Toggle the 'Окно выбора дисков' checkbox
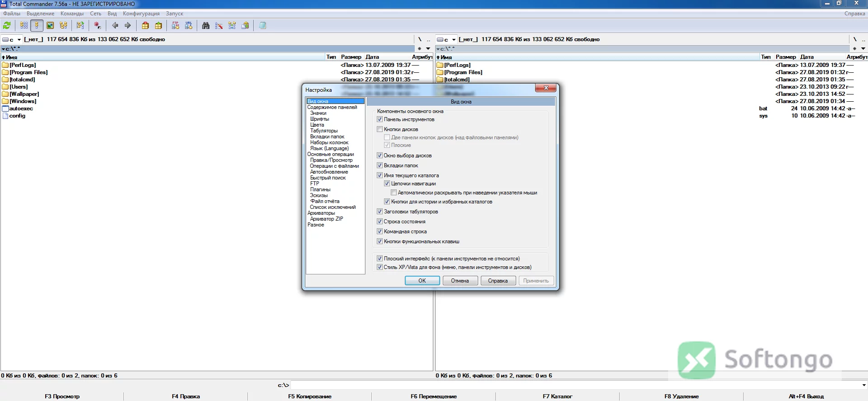The width and height of the screenshot is (868, 401). coord(380,156)
